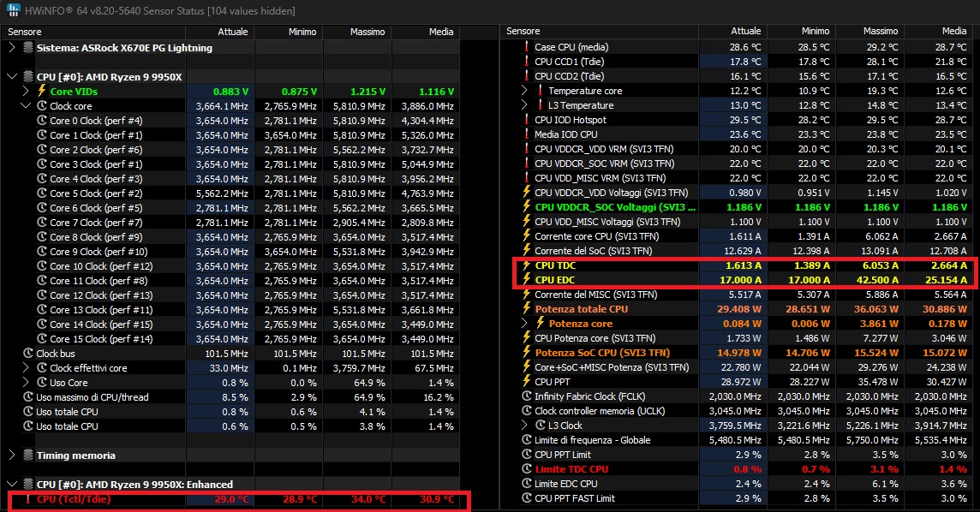Expand the Uso Core row
The height and width of the screenshot is (512, 980).
[x=26, y=382]
